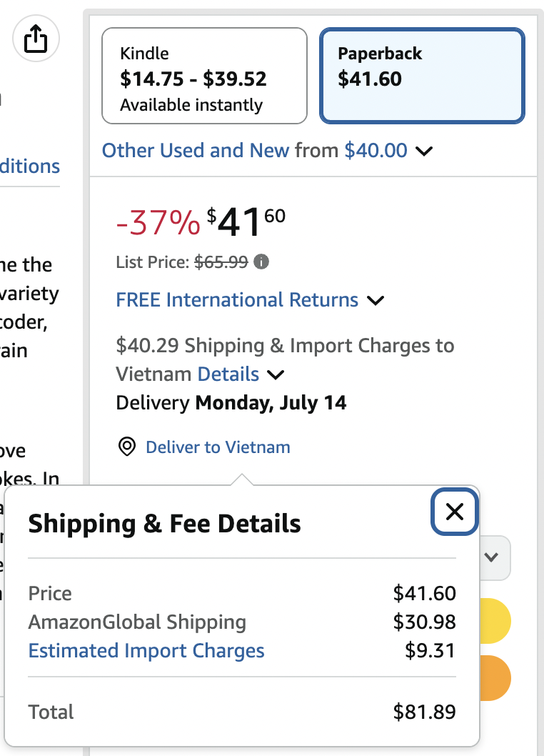Image resolution: width=544 pixels, height=756 pixels.
Task: Click the partially visible editions link
Action: (30, 166)
